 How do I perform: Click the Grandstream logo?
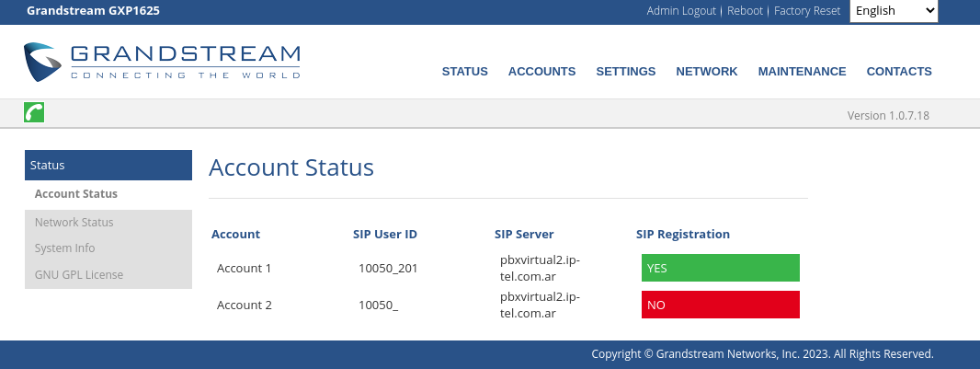[162, 62]
